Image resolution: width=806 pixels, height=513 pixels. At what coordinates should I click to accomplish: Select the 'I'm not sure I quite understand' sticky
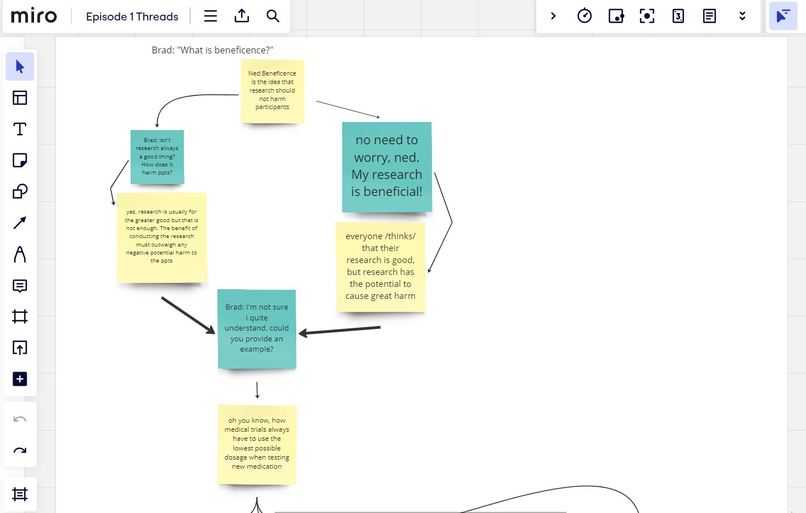pyautogui.click(x=257, y=329)
